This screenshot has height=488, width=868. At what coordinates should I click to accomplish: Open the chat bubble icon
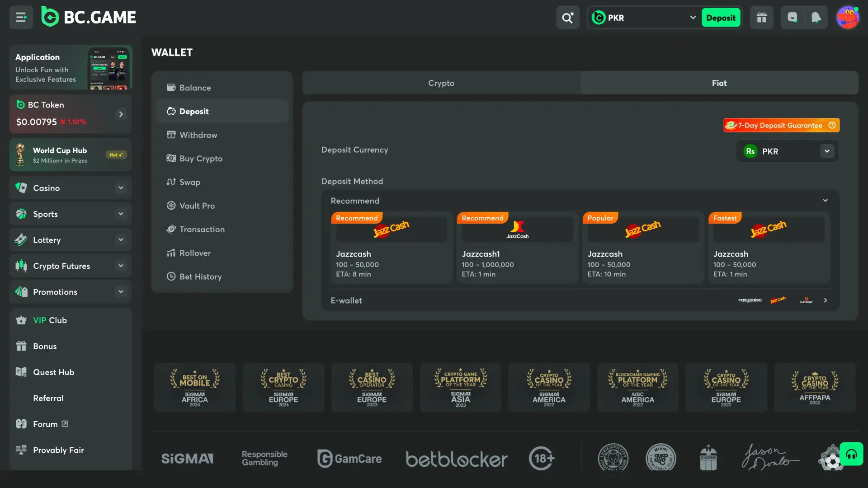pyautogui.click(x=793, y=18)
